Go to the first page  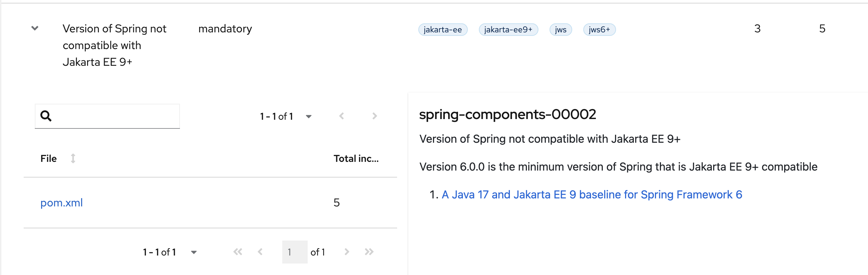pyautogui.click(x=238, y=252)
